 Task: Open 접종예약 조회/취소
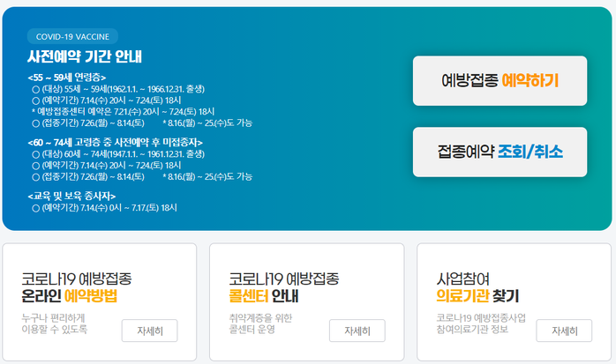point(500,152)
